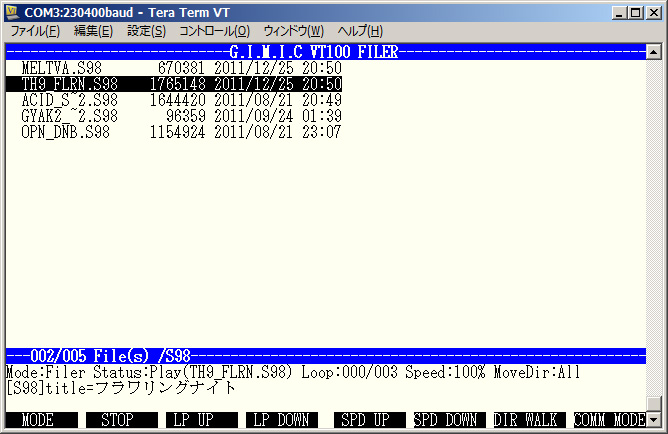The image size is (668, 434).
Task: Click the scrollbar up arrow
Action: click(653, 50)
